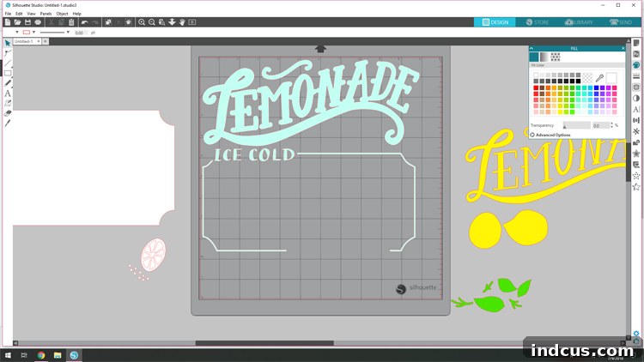644x362 pixels.
Task: Open File Explorer from the taskbar
Action: 58,355
